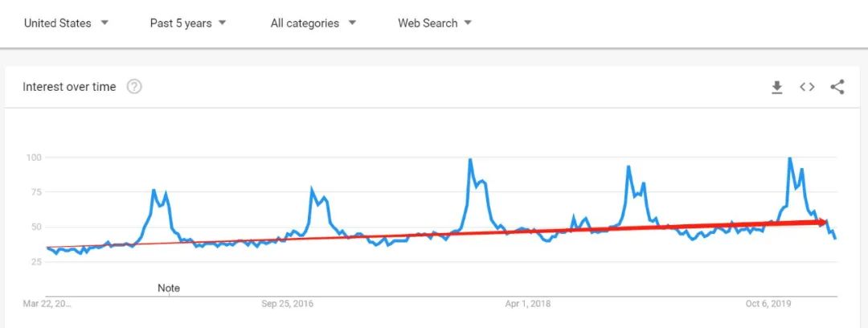Expand the All categories dropdown
The image size is (868, 328).
tap(313, 23)
